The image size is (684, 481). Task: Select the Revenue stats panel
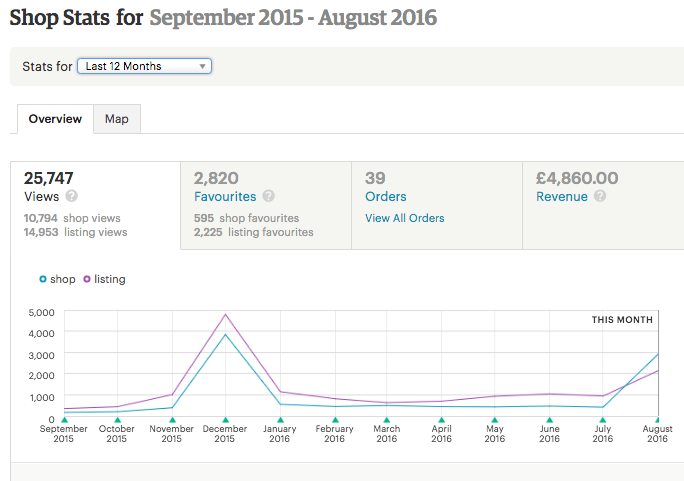(603, 205)
